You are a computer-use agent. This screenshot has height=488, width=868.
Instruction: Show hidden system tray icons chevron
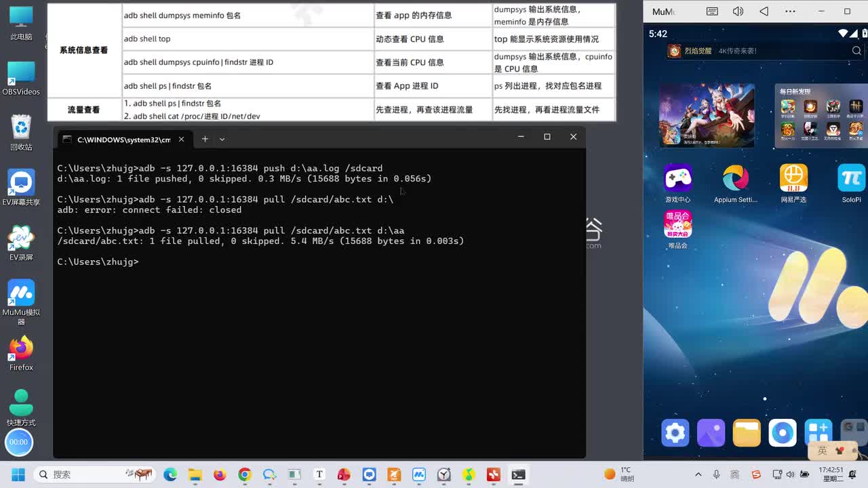pos(698,474)
